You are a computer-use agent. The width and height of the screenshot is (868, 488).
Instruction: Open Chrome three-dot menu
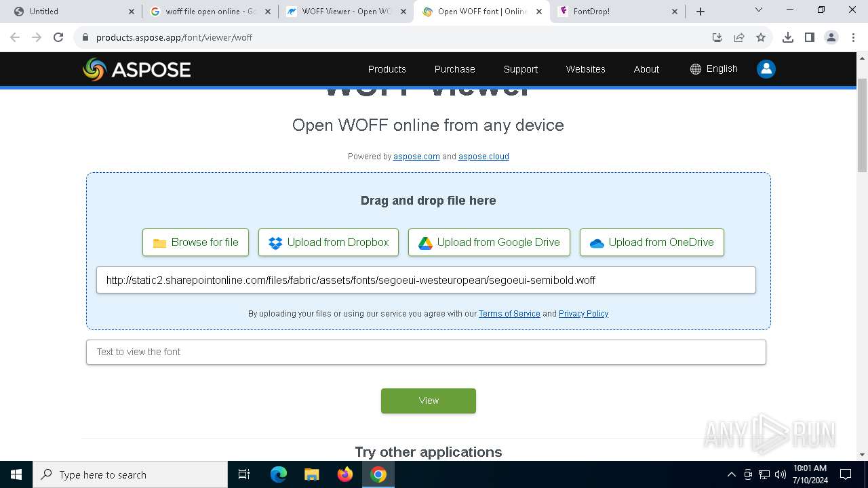click(x=853, y=37)
